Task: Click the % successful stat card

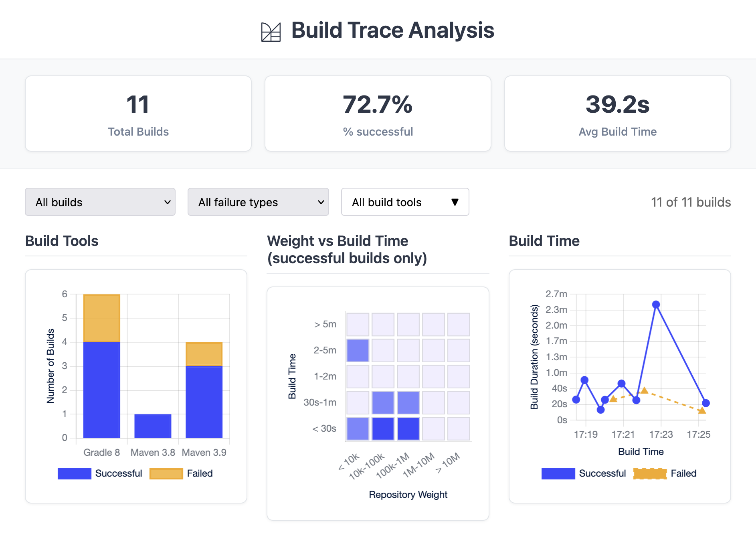Action: pos(378,114)
